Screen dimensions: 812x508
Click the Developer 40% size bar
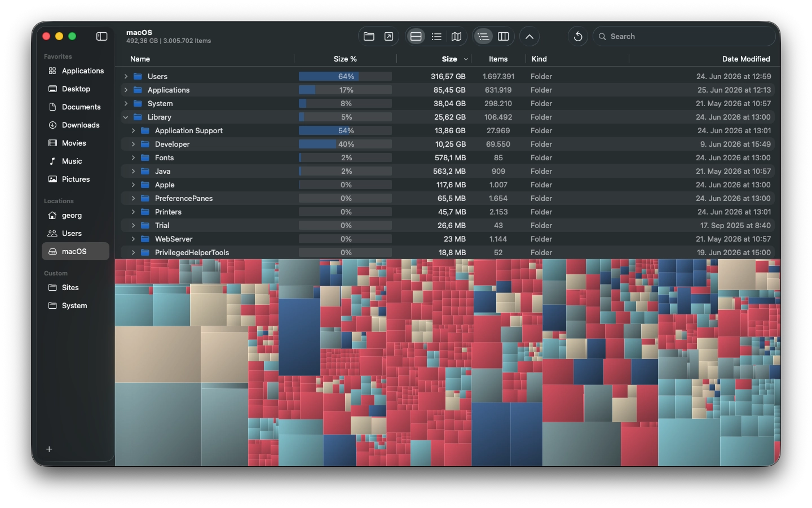click(x=345, y=144)
